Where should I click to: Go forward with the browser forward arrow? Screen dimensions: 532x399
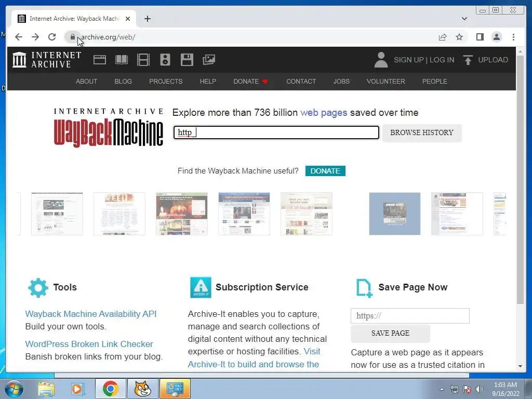coord(35,37)
